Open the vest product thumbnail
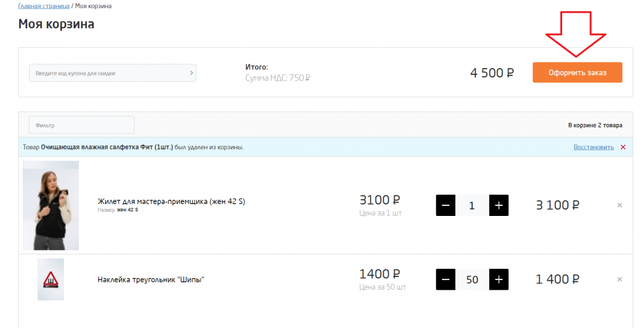The width and height of the screenshot is (644, 328). [50, 205]
